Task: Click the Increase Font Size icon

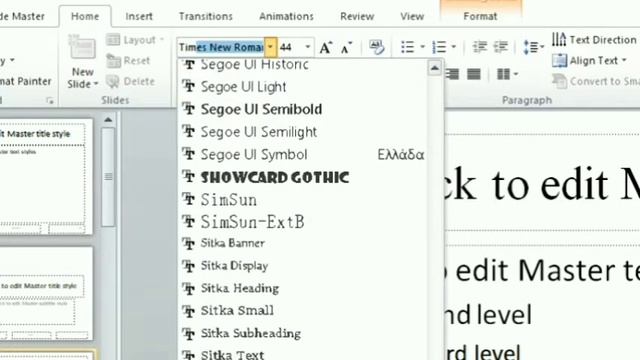Action: [325, 48]
